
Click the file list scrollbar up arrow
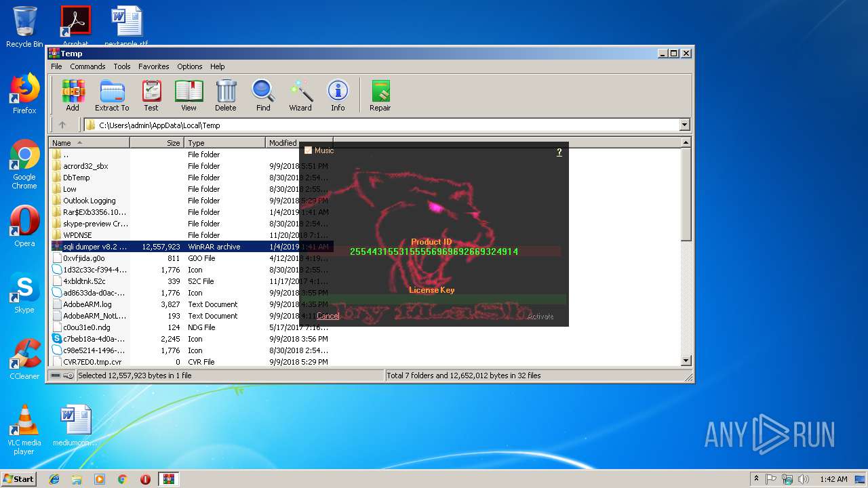coord(686,142)
